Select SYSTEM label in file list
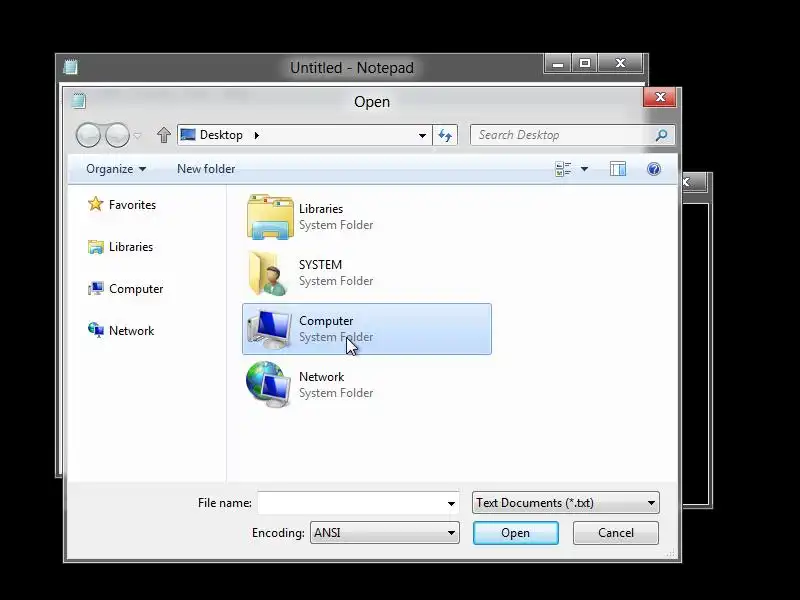Screen dimensions: 800x600 click(320, 265)
